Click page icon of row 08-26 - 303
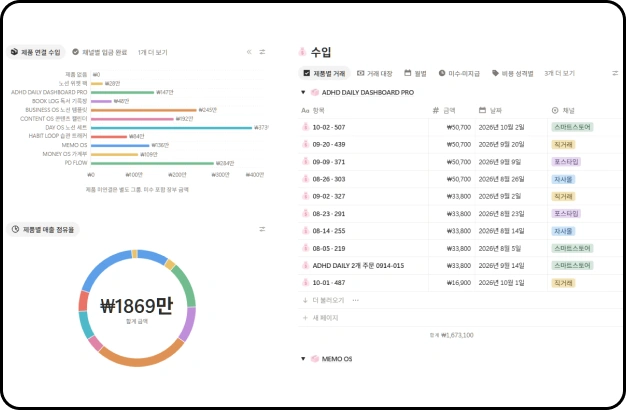The image size is (626, 410). pyautogui.click(x=305, y=179)
